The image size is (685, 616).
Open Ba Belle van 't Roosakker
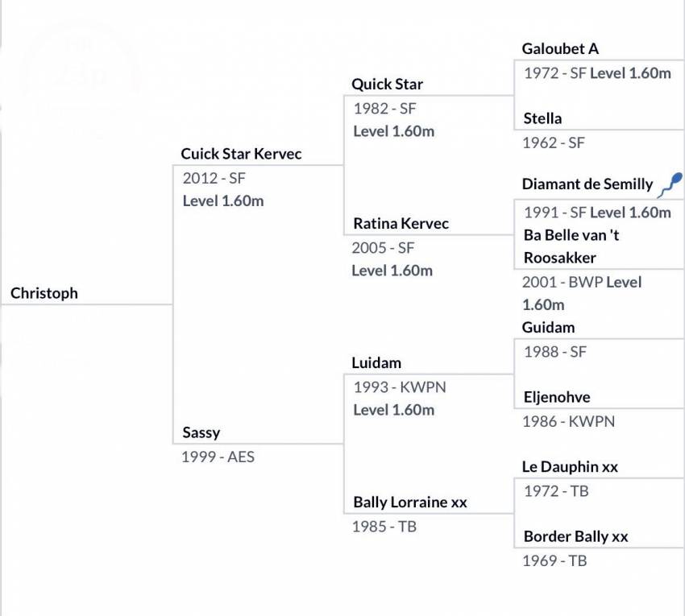(571, 246)
